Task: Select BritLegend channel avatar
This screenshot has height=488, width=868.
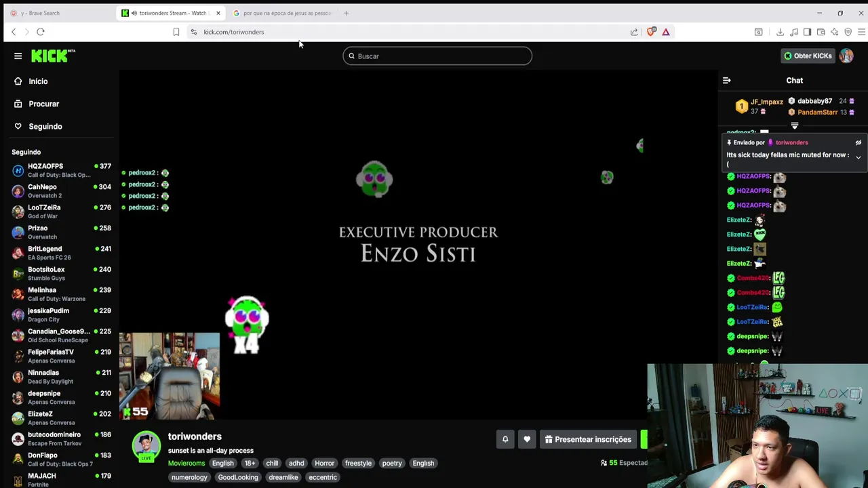Action: coord(18,253)
